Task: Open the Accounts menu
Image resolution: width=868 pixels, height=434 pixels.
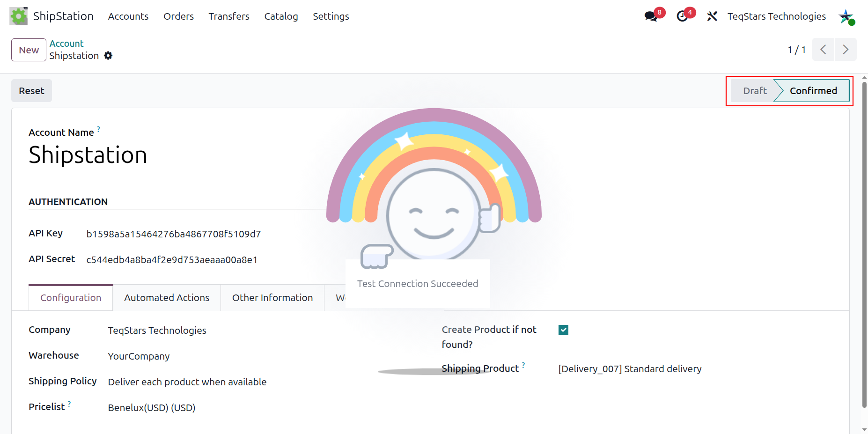Action: click(128, 16)
